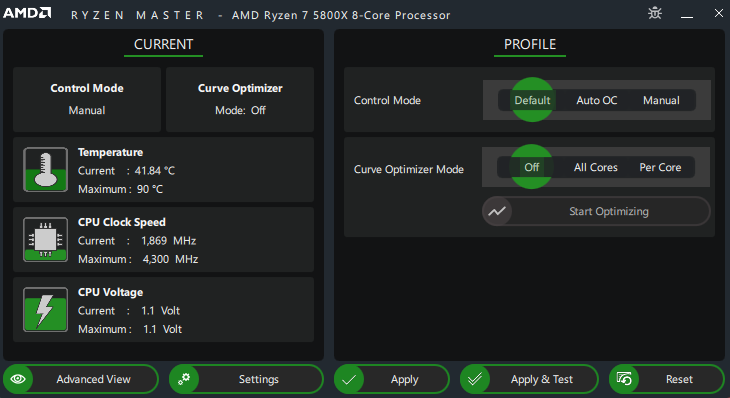Viewport: 730px width, 398px height.
Task: Click the Start Optimizing graph icon
Action: point(497,211)
